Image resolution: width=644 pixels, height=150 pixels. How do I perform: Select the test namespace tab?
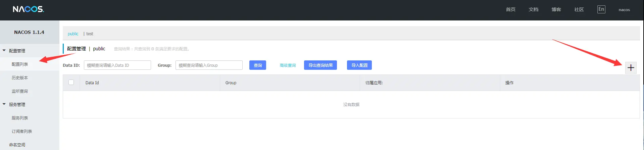point(90,34)
